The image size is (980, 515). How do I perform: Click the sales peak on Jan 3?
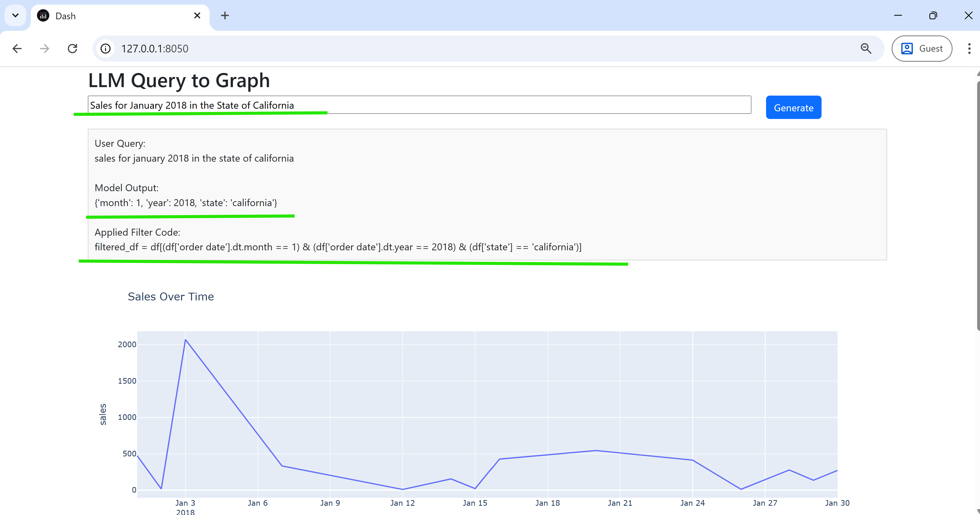185,340
